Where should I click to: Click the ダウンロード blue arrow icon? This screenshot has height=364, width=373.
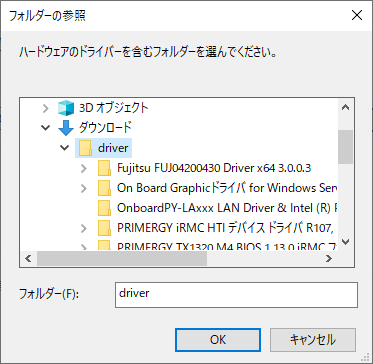coord(66,128)
